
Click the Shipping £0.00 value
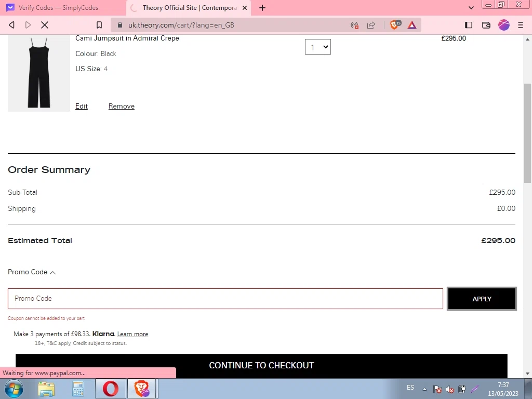(506, 209)
